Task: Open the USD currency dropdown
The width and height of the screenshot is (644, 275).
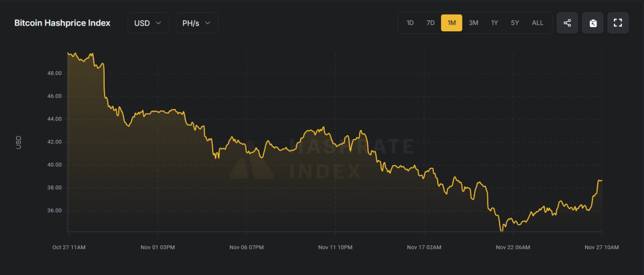Action: pos(148,23)
